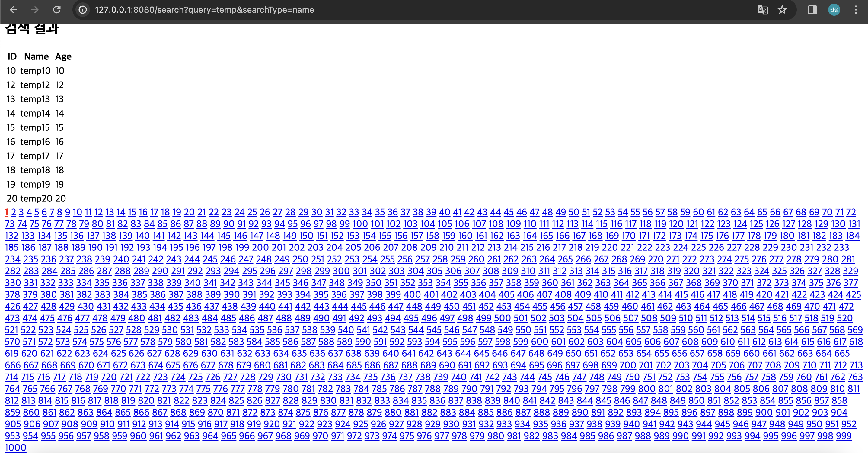Click the forward navigation arrow
The width and height of the screenshot is (868, 453).
(x=35, y=10)
